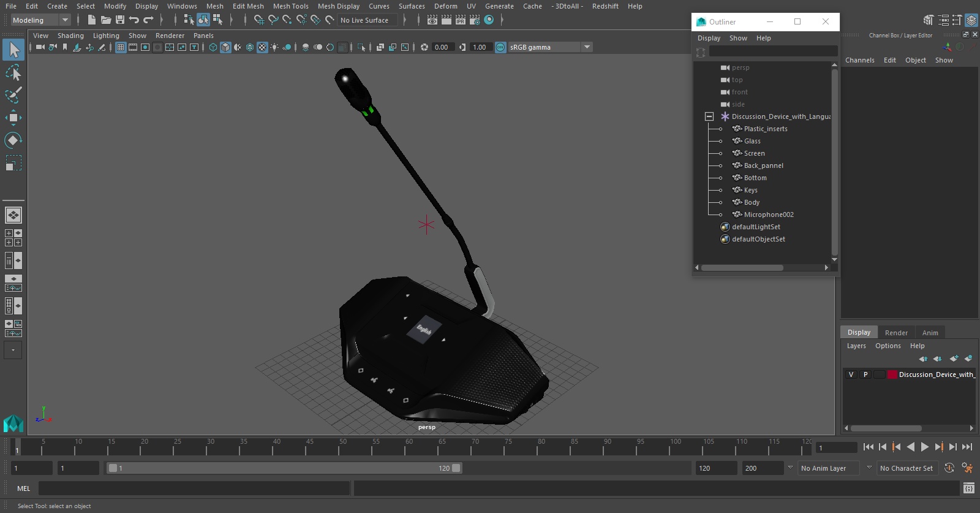Click the time range slider bar
This screenshot has height=513, width=980.
click(x=284, y=468)
